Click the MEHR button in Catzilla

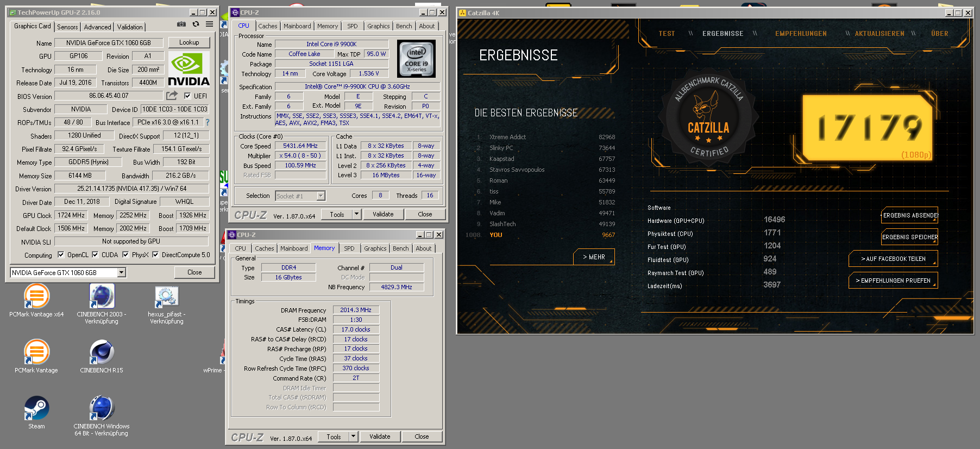tap(594, 257)
